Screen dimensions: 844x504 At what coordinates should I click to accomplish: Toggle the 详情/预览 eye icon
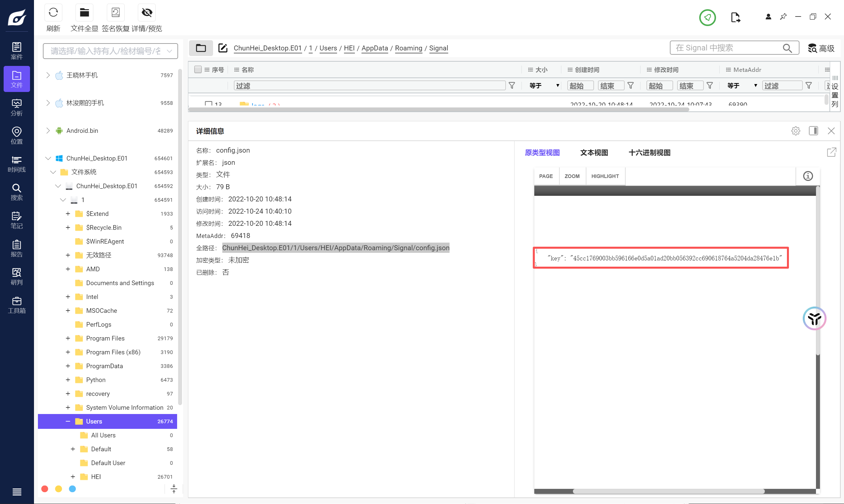pyautogui.click(x=146, y=13)
